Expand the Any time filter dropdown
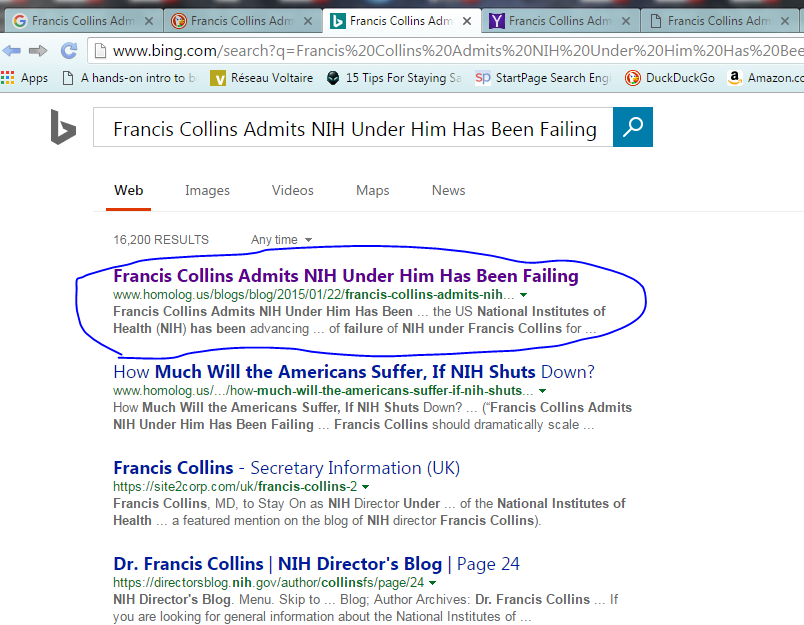Screen dimensions: 804x625 tap(282, 240)
